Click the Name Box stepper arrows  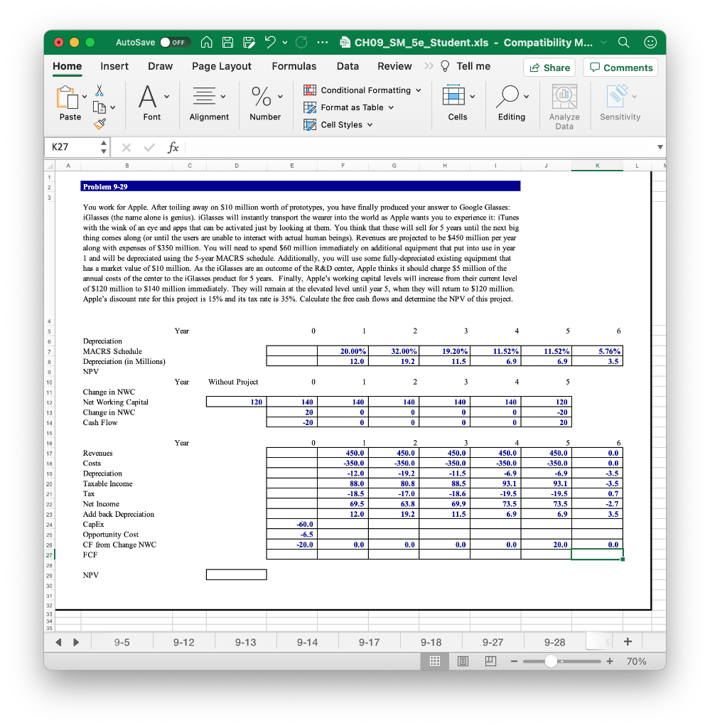pyautogui.click(x=104, y=147)
